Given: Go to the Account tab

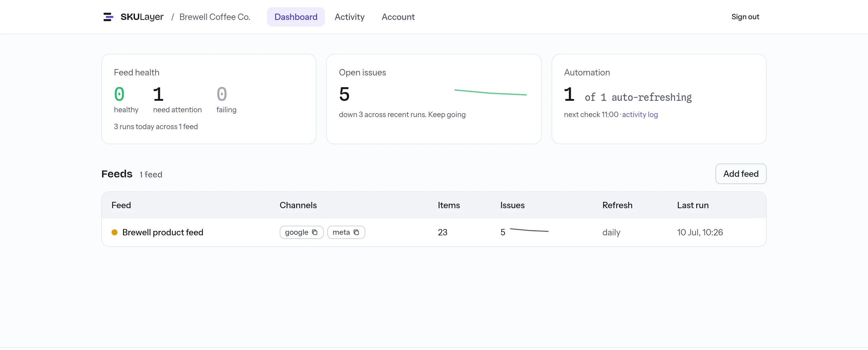Looking at the screenshot, I should click(398, 17).
